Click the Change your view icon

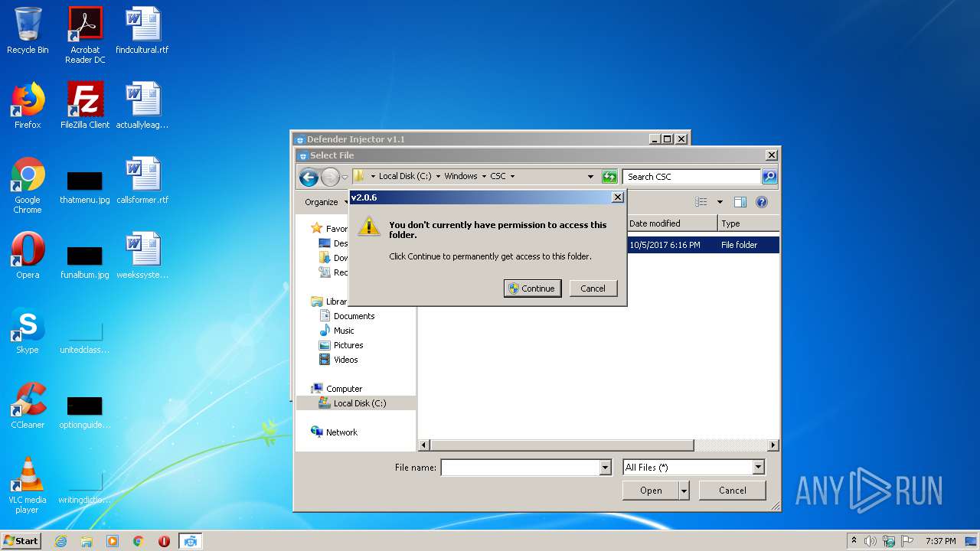pyautogui.click(x=701, y=202)
